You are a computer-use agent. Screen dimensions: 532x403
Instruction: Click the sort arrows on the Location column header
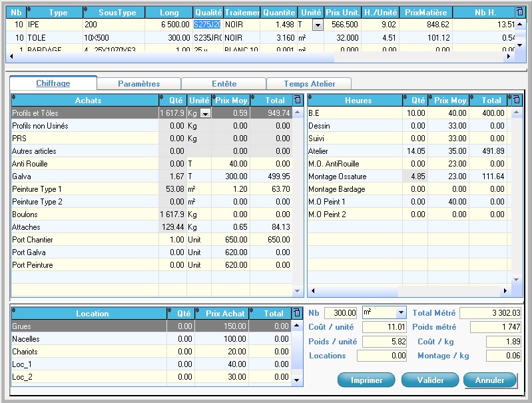14,310
